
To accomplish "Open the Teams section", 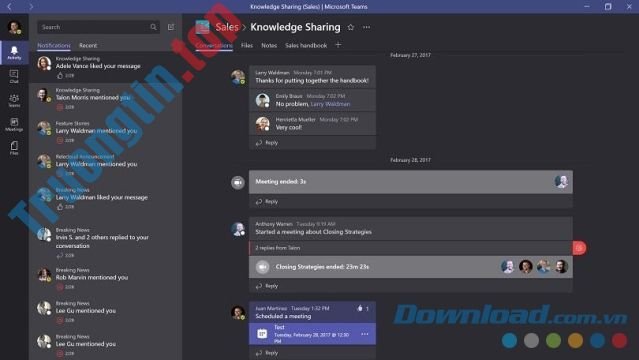I will point(14,100).
